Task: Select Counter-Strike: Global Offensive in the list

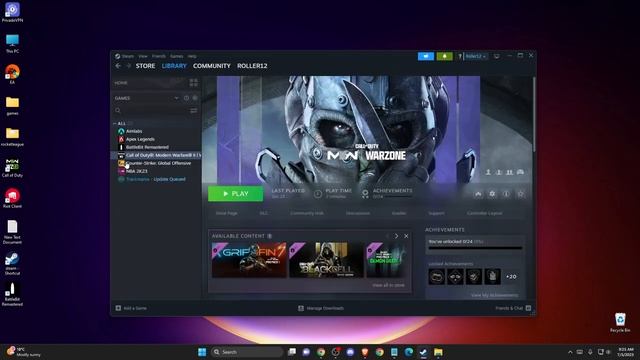Action: (158, 163)
